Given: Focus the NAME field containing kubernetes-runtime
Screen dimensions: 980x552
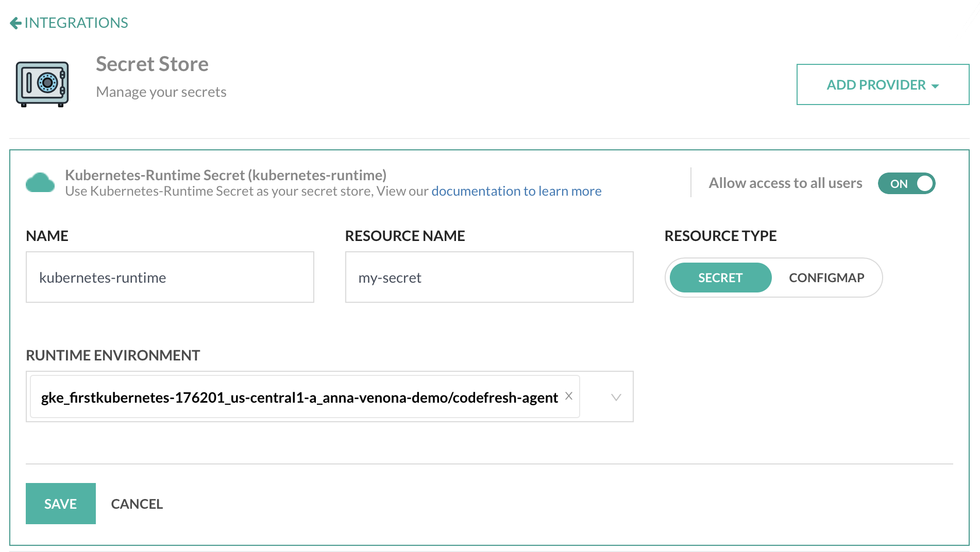Looking at the screenshot, I should (170, 278).
